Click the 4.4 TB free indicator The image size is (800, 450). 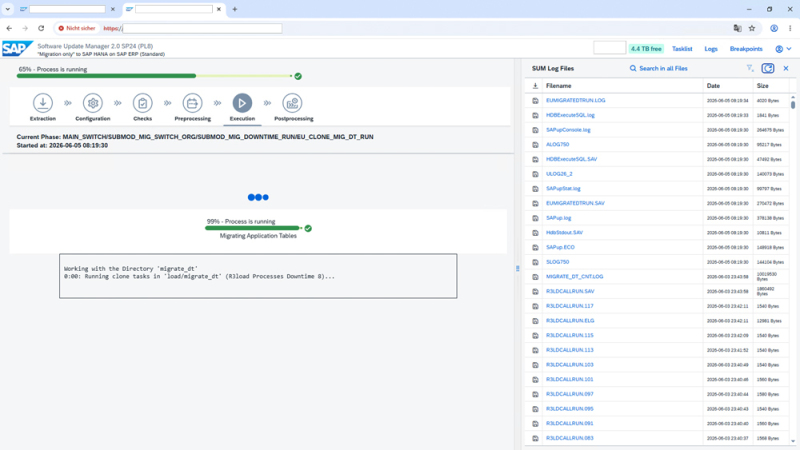point(646,49)
